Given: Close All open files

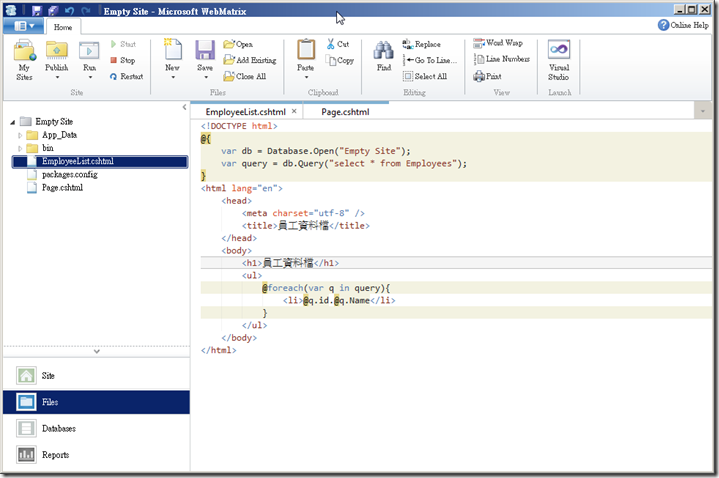Looking at the screenshot, I should point(245,76).
